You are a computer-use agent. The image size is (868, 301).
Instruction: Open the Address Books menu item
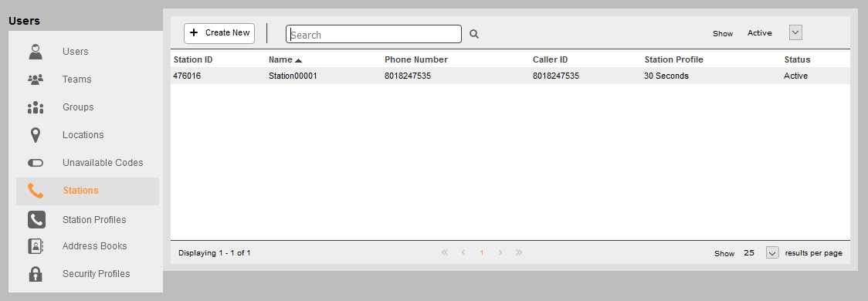click(95, 245)
